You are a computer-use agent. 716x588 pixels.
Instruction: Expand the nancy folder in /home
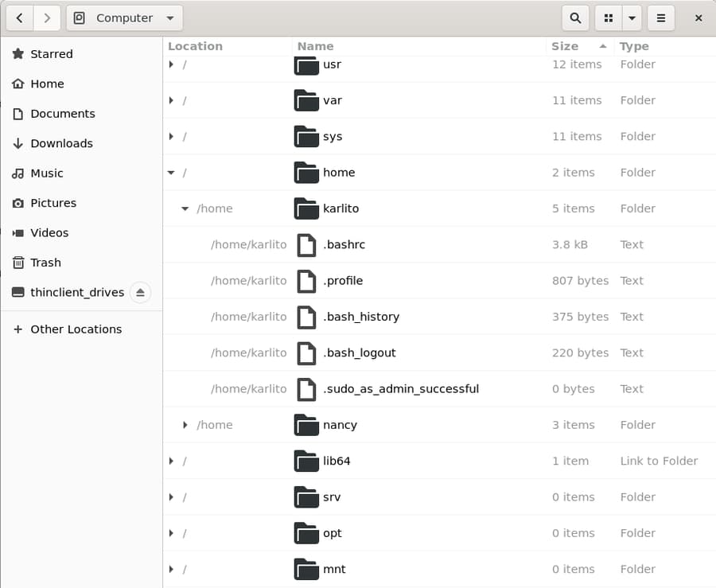[x=185, y=425]
